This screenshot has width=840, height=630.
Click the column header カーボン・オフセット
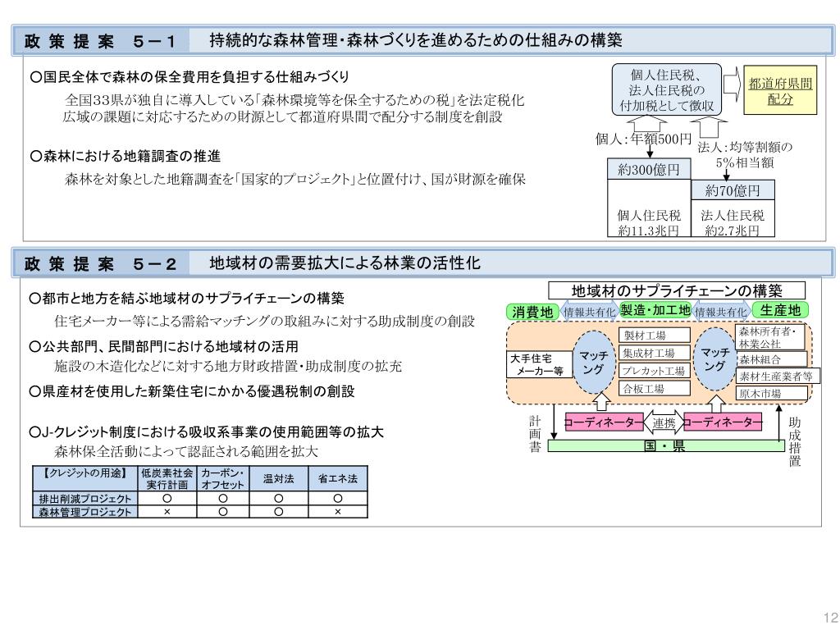(x=223, y=479)
